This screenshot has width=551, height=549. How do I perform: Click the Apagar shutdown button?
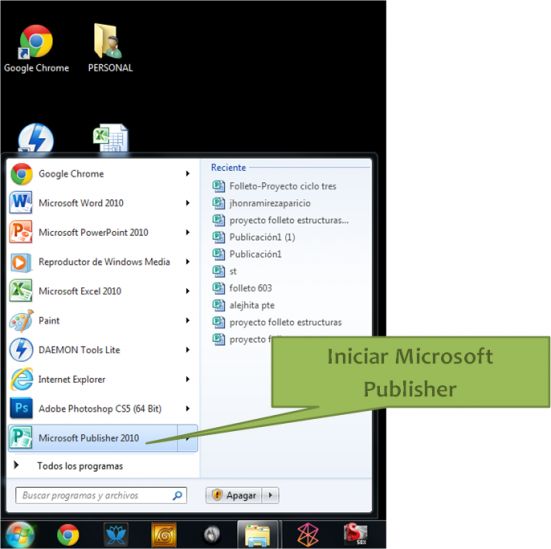(x=234, y=495)
